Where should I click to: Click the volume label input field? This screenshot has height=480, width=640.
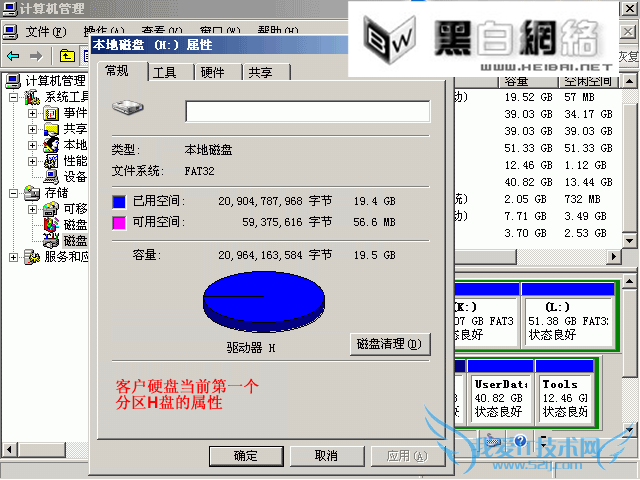[x=307, y=111]
